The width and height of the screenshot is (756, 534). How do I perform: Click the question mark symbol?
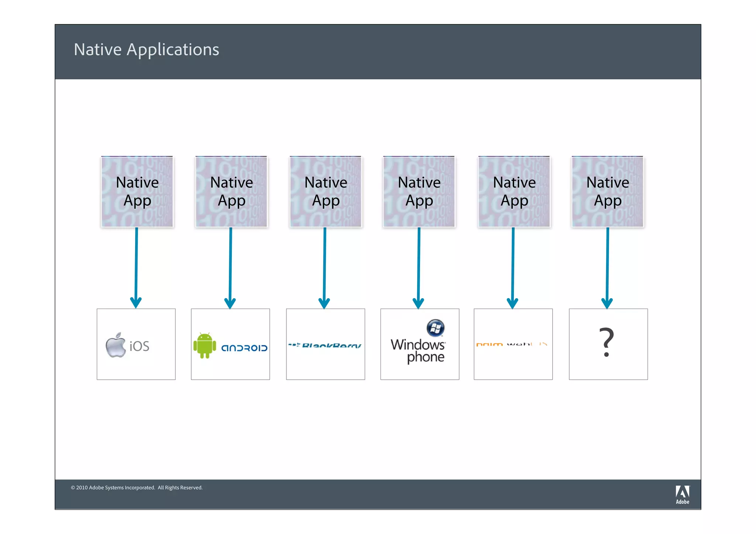click(x=606, y=342)
